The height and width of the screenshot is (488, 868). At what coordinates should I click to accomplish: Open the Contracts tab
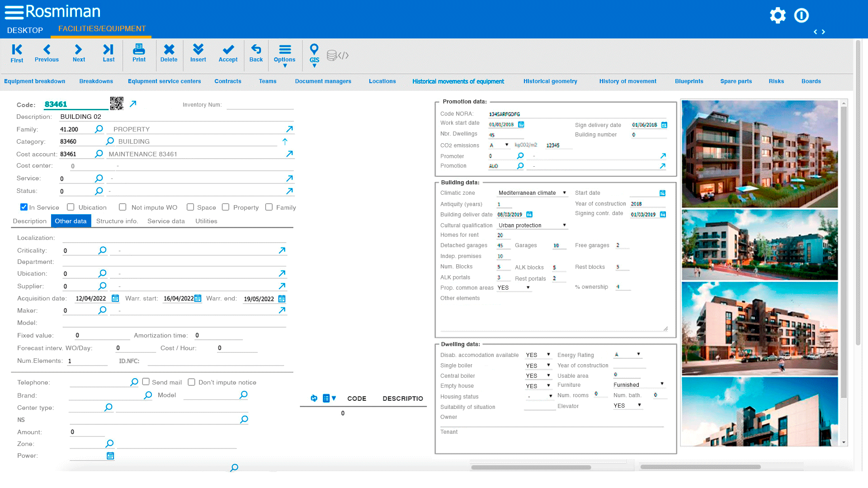(x=228, y=81)
